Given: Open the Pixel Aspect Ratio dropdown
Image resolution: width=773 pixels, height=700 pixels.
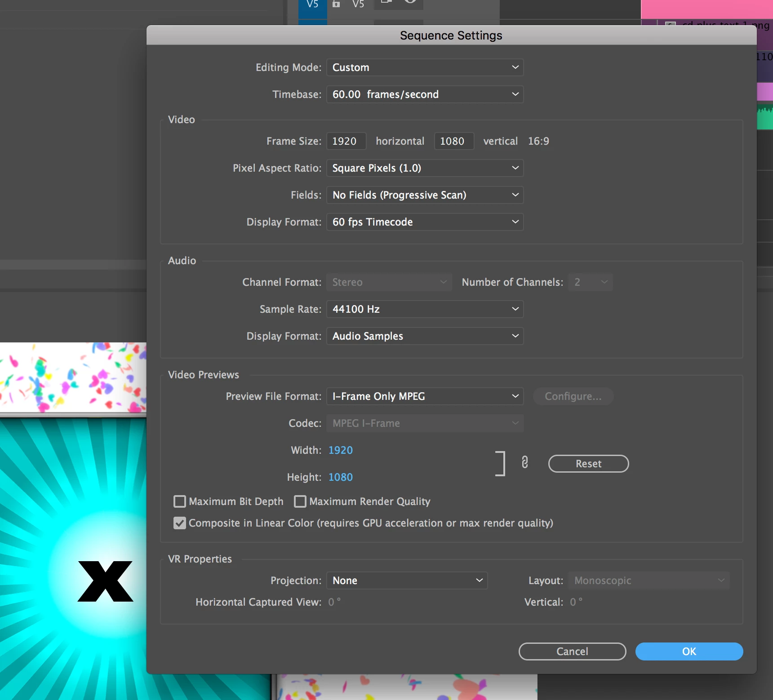Looking at the screenshot, I should pos(425,168).
